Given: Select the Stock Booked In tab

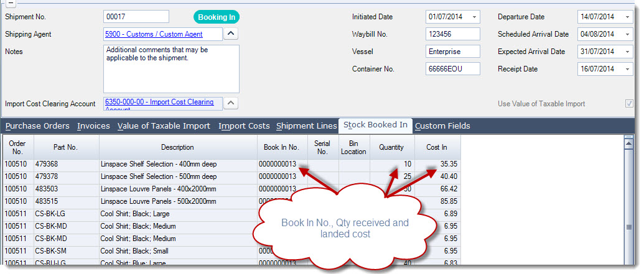Looking at the screenshot, I should coord(375,125).
